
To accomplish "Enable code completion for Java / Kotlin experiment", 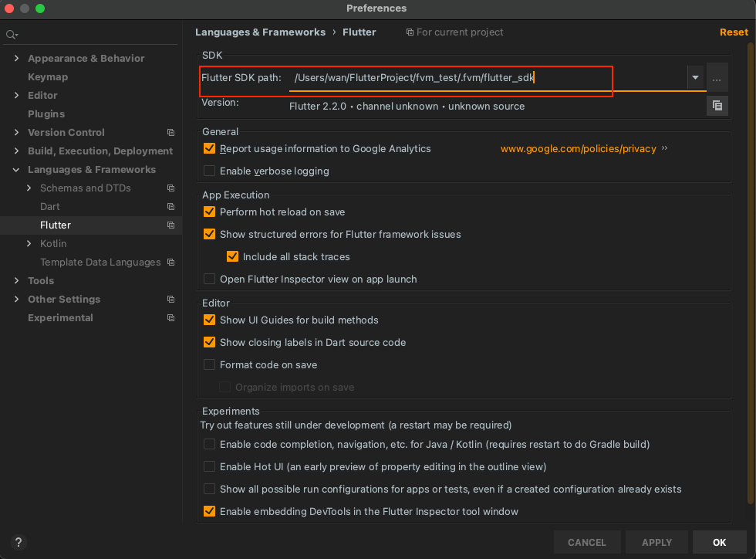I will click(x=209, y=444).
